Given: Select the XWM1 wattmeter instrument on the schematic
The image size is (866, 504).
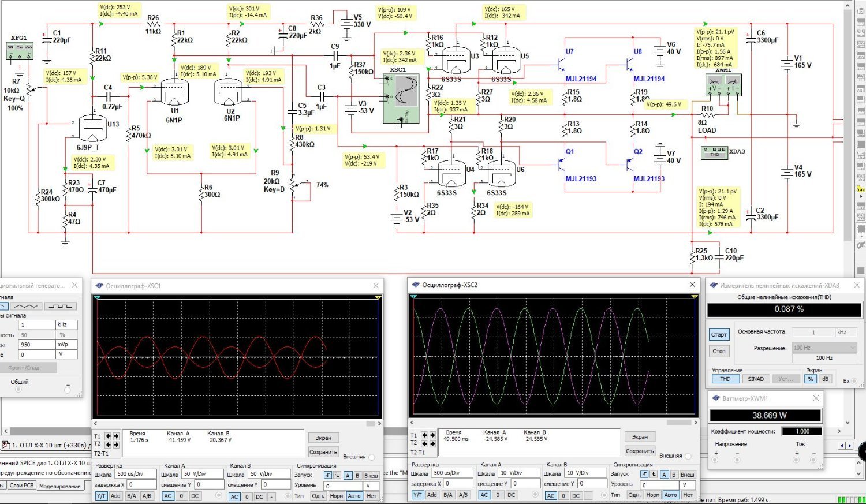Looking at the screenshot, I should click(x=723, y=86).
